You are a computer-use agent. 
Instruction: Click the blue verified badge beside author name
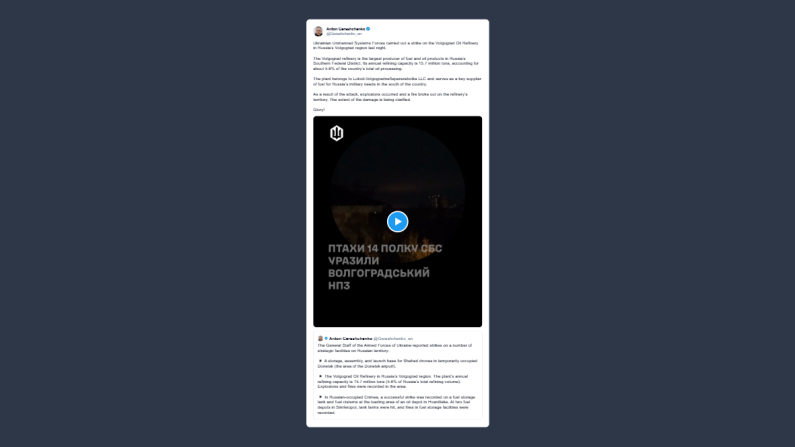pyautogui.click(x=369, y=29)
